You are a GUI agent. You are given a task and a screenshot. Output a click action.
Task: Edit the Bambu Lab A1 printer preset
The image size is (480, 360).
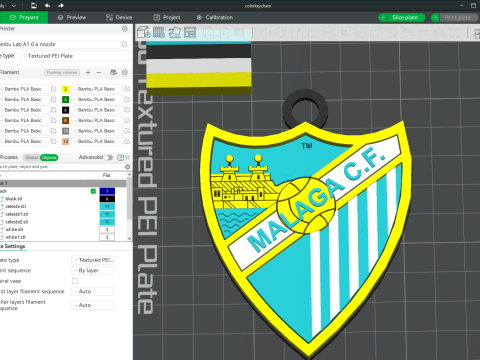click(x=125, y=44)
